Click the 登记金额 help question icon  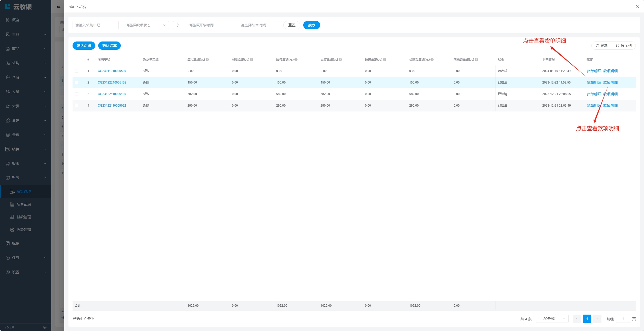tap(207, 59)
